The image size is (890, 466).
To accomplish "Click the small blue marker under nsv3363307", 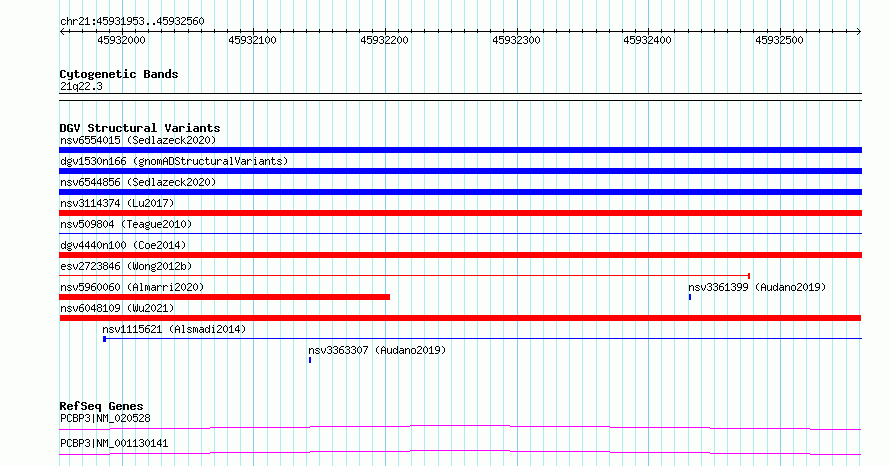I will (x=310, y=360).
